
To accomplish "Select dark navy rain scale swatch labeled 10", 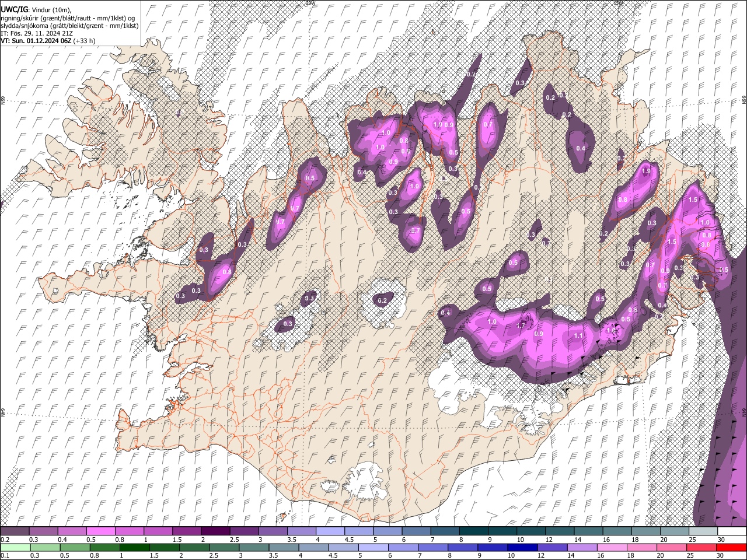I will click(x=522, y=547).
